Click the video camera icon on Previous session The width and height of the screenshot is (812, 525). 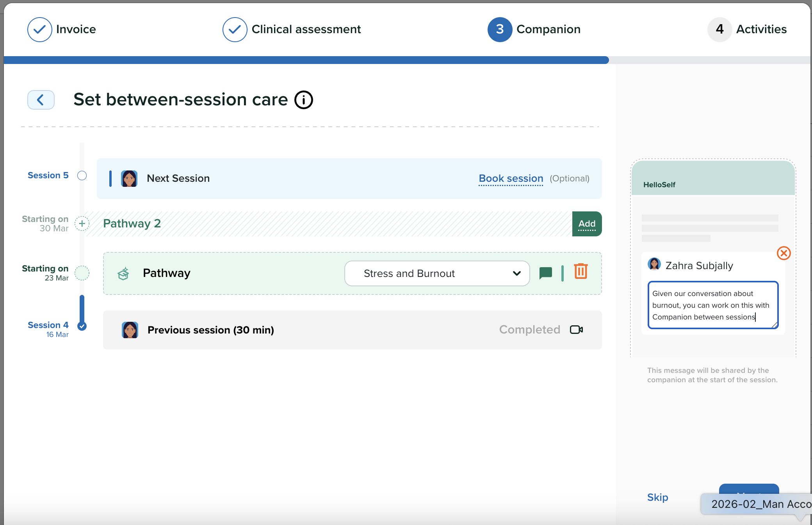coord(576,330)
